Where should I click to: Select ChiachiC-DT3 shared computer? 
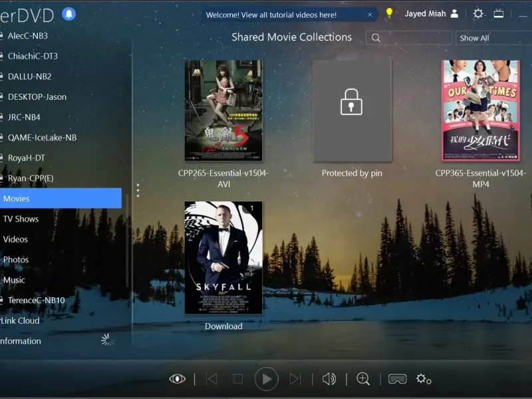pyautogui.click(x=33, y=56)
